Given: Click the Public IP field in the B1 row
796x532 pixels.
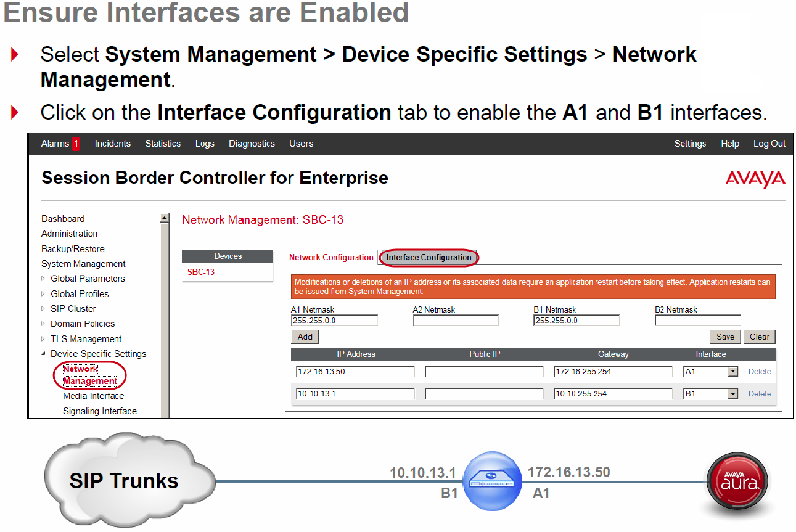Looking at the screenshot, I should click(x=484, y=394).
